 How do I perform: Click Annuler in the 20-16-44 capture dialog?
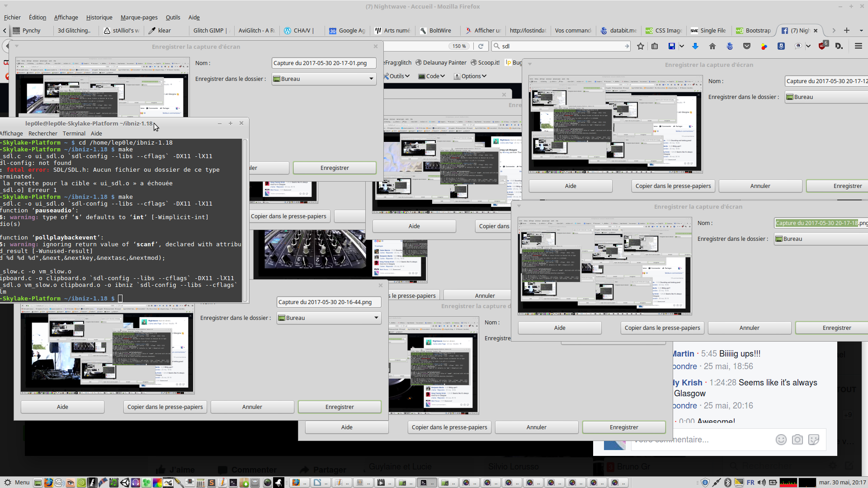(x=252, y=407)
